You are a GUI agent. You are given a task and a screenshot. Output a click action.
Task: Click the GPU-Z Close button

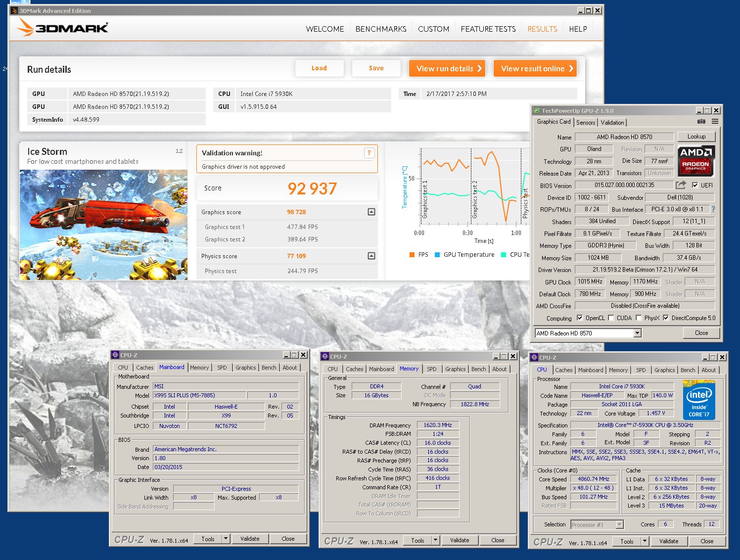[701, 333]
